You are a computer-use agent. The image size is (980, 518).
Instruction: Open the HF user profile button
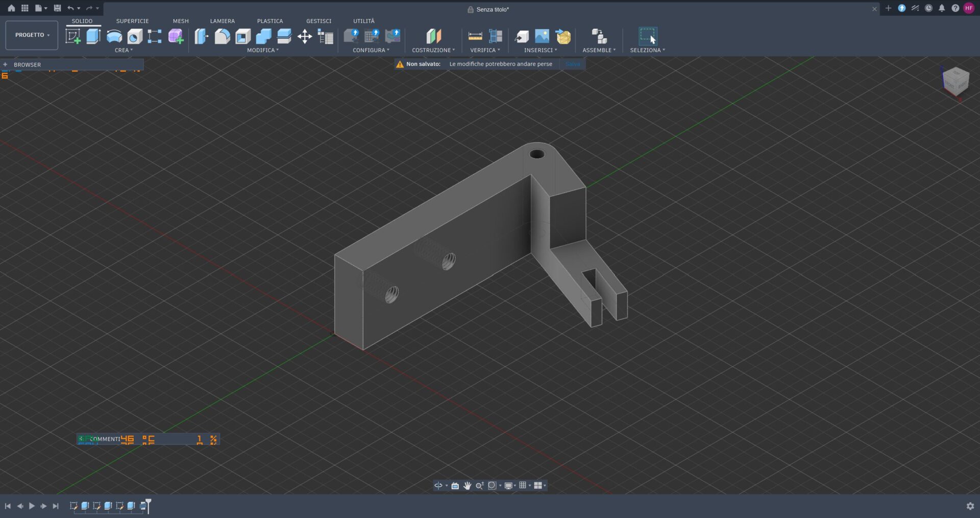[x=969, y=8]
